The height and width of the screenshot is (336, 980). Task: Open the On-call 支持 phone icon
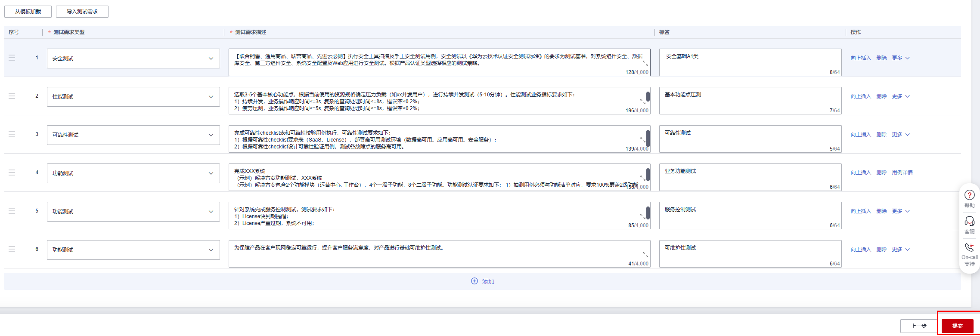click(x=969, y=247)
